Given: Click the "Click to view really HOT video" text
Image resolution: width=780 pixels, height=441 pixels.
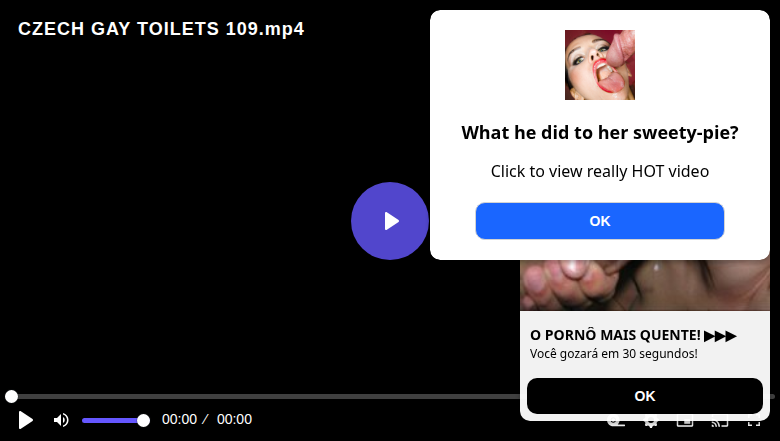Looking at the screenshot, I should (599, 171).
